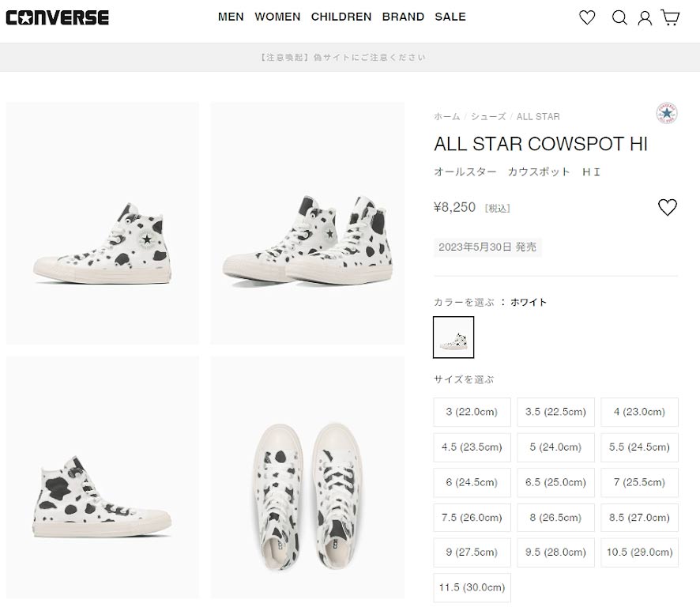The image size is (700, 607).
Task: Open the search magnifier icon
Action: point(619,17)
